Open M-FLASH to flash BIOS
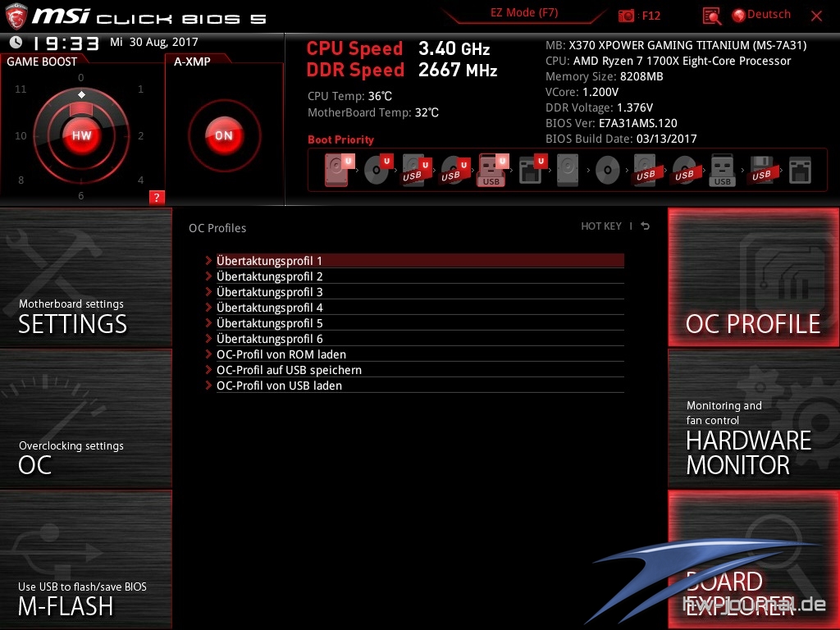 click(85, 561)
